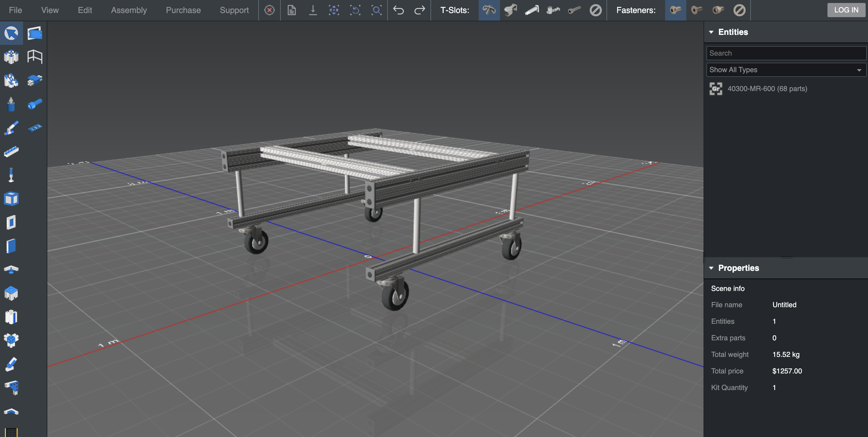Viewport: 868px width, 437px height.
Task: Click the download arrow toolbar icon
Action: point(313,10)
